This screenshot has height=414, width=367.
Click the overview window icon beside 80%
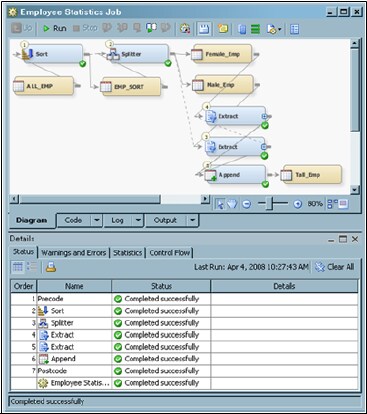(x=343, y=204)
